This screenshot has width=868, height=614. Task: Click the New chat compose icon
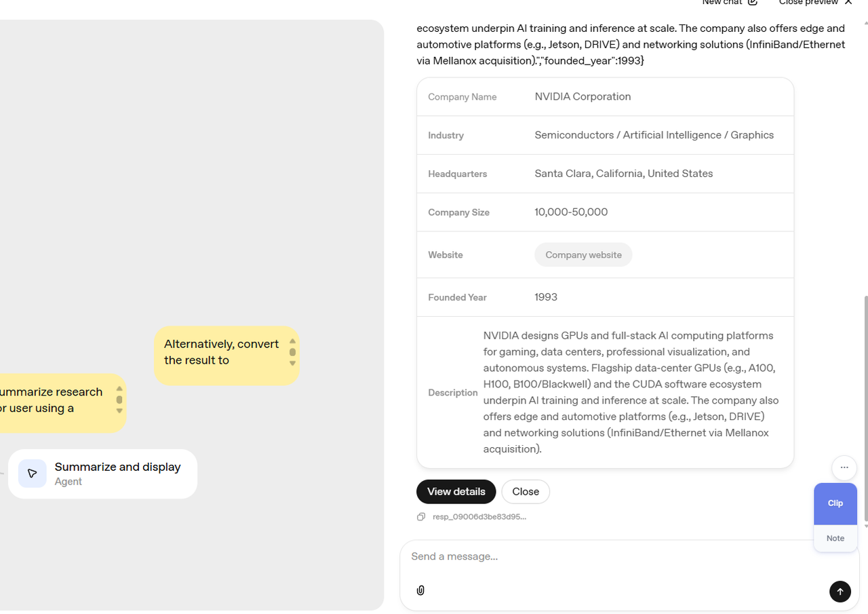coord(752,3)
